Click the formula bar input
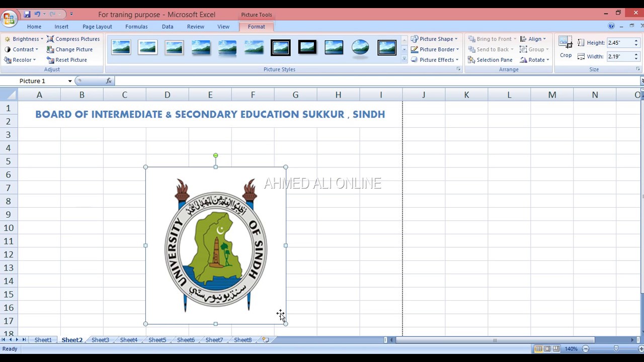Screen dimensions: 644x362 coord(376,81)
